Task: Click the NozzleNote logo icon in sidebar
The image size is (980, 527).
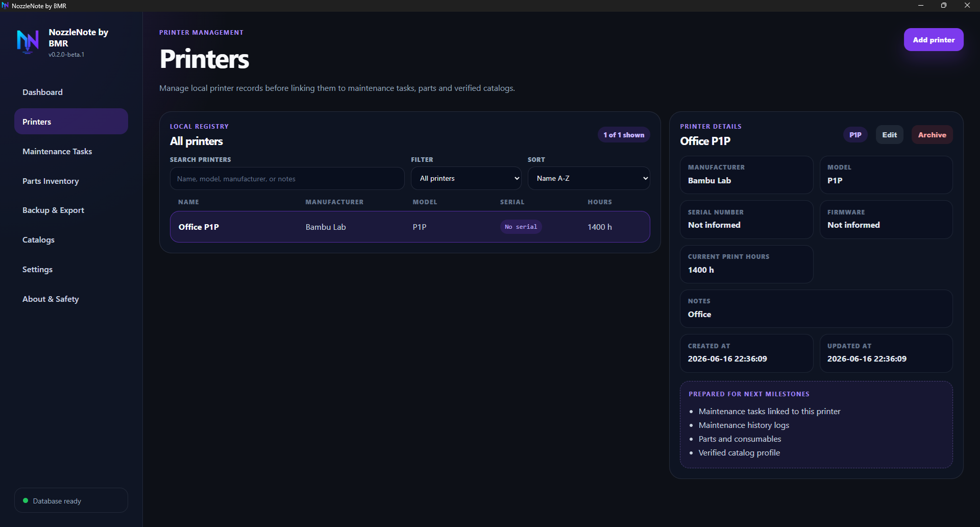Action: 28,42
